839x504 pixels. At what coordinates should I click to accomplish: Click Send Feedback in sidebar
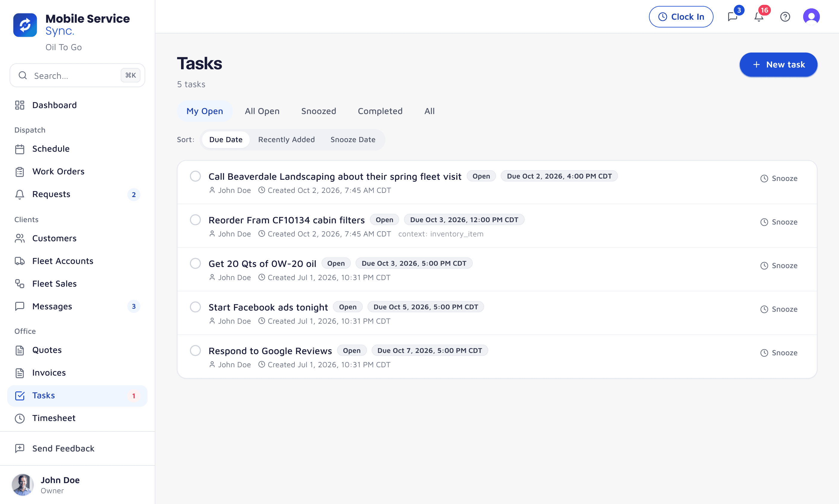tap(77, 448)
